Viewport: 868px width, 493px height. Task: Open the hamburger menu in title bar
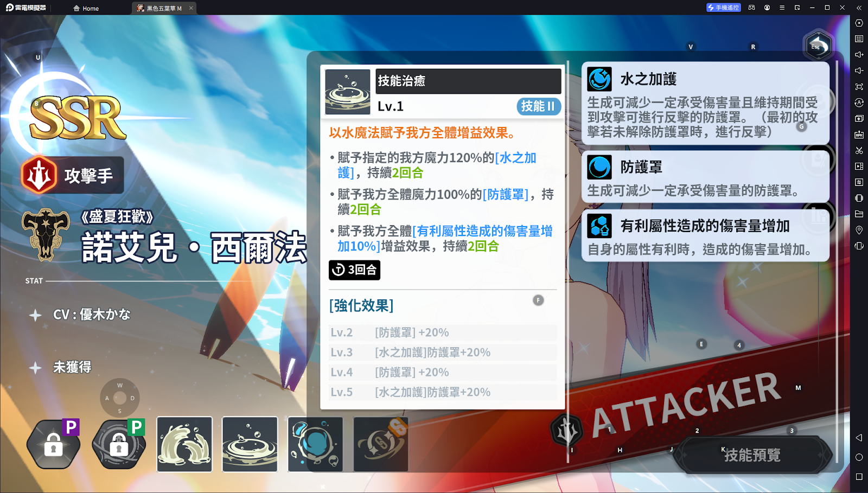(x=782, y=8)
